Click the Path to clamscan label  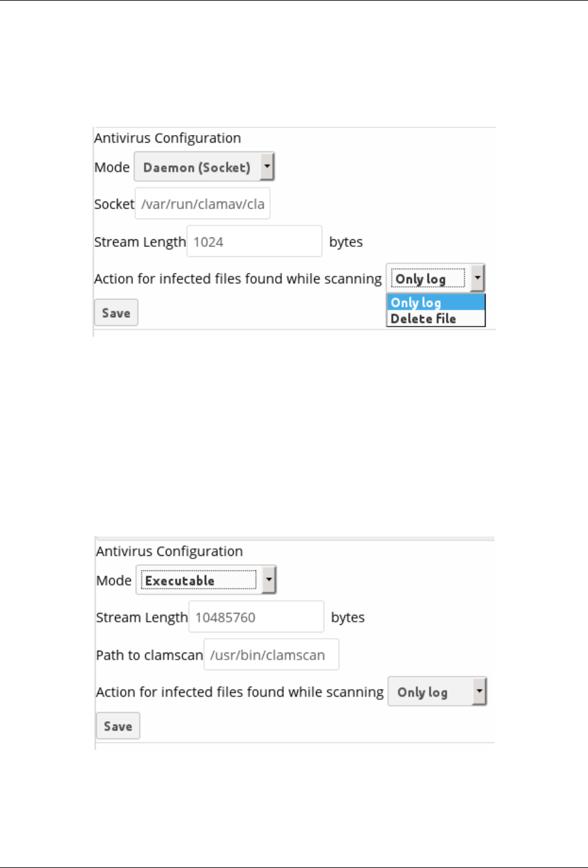tap(150, 655)
